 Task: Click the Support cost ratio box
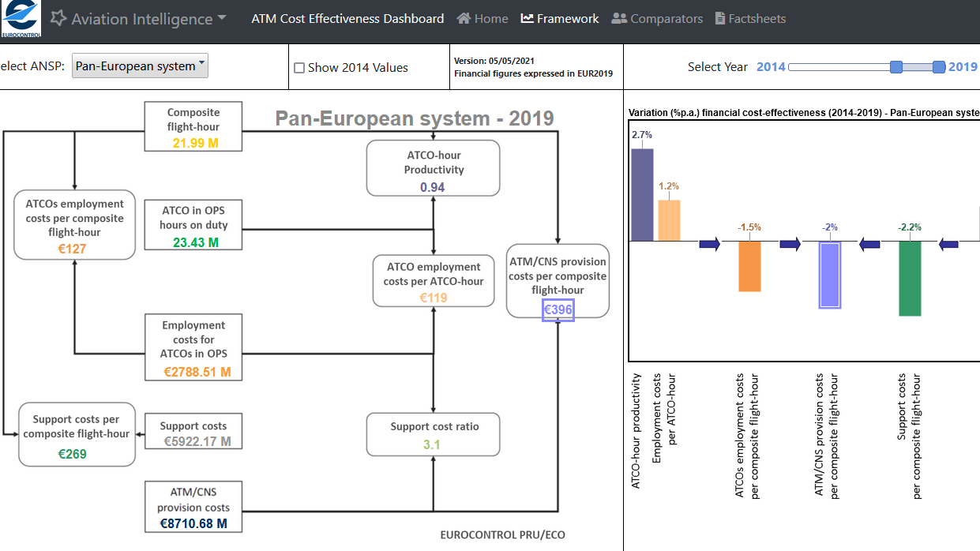point(433,433)
